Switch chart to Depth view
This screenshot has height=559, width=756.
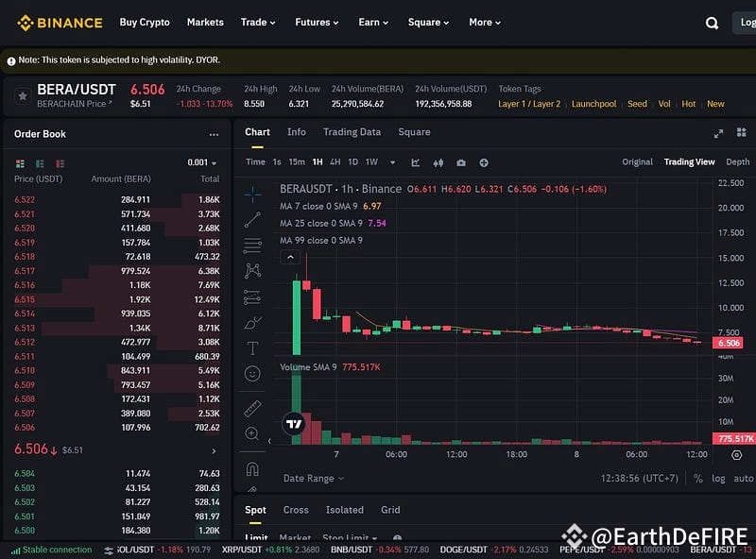pyautogui.click(x=738, y=161)
